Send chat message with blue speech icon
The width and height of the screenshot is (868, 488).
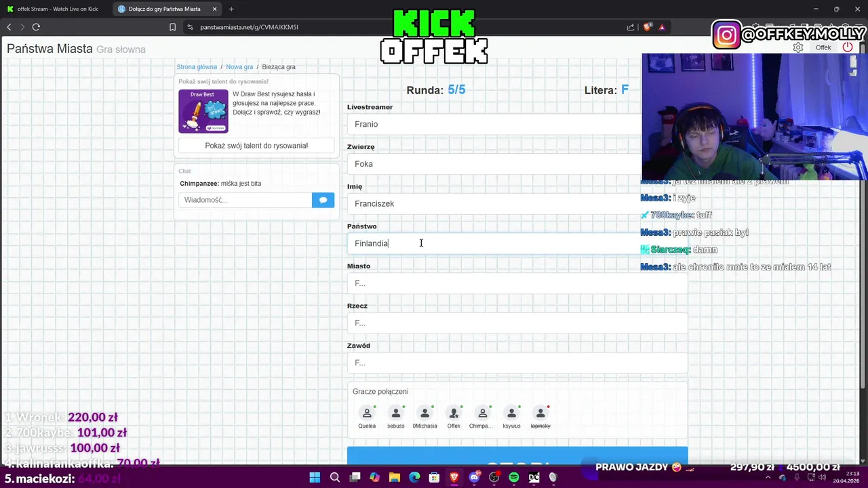pos(323,200)
